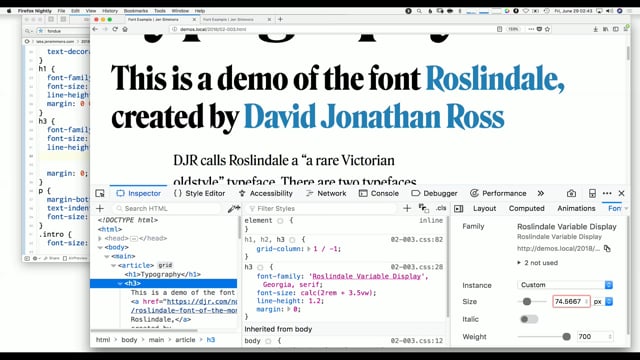Expand the margin shorthand value arrow in h3 rule
Screen dimensions: 640x360
[x=289, y=309]
